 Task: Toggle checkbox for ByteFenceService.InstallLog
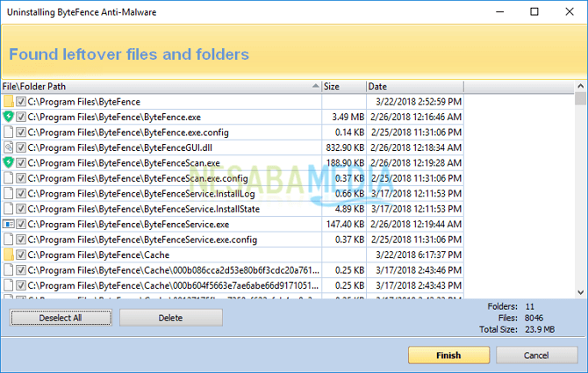tap(21, 193)
